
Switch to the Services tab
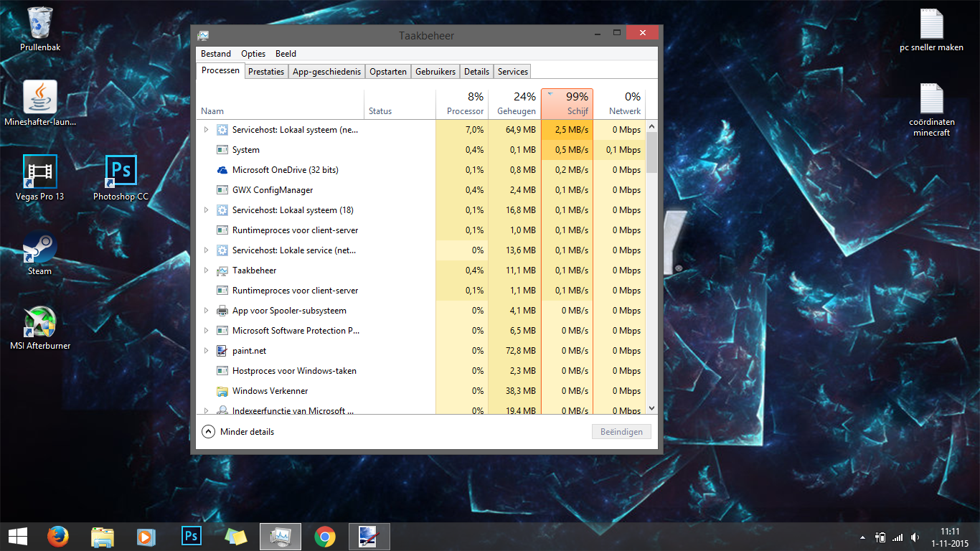click(x=513, y=72)
